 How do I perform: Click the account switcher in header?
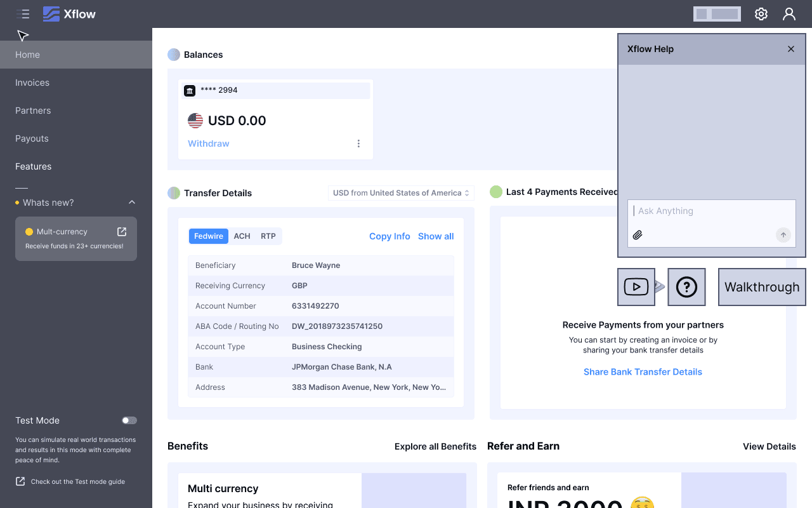tap(717, 14)
